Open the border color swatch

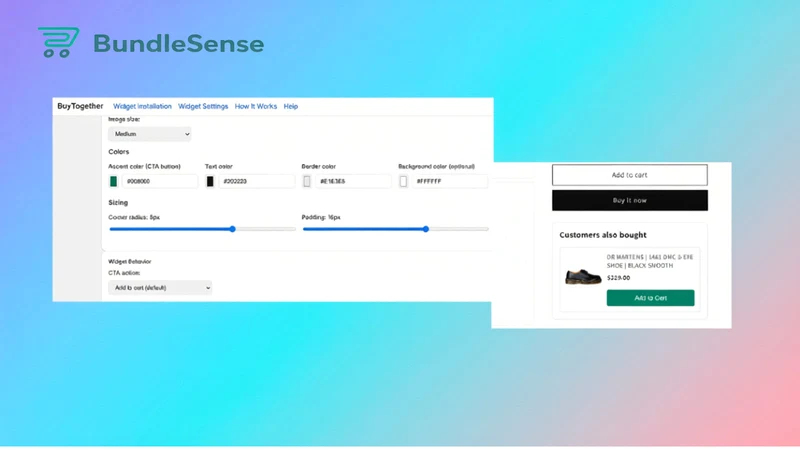pyautogui.click(x=307, y=181)
